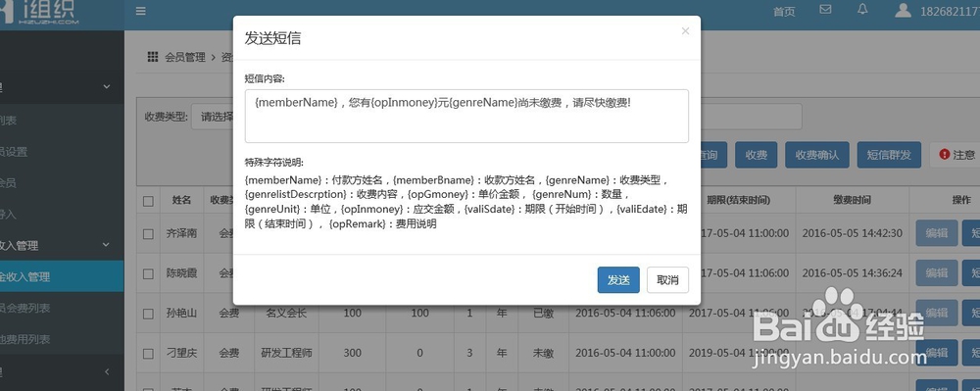
Task: Click the cell 研发工程师 in 刁望庆 row
Action: coord(286,353)
